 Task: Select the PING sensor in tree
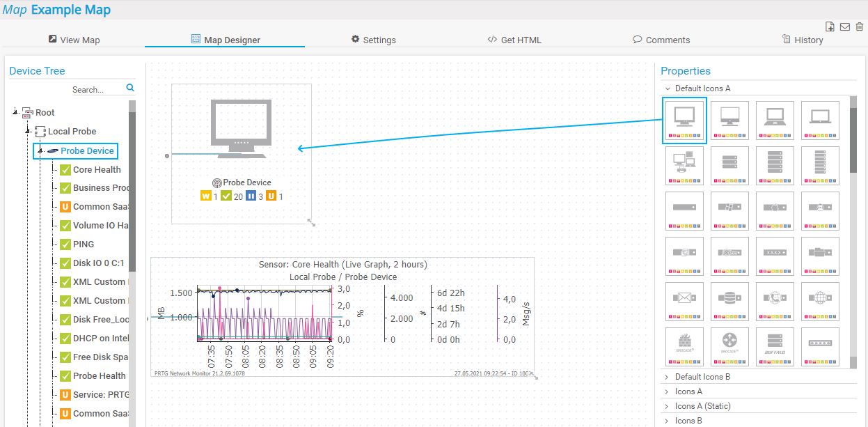pos(83,244)
